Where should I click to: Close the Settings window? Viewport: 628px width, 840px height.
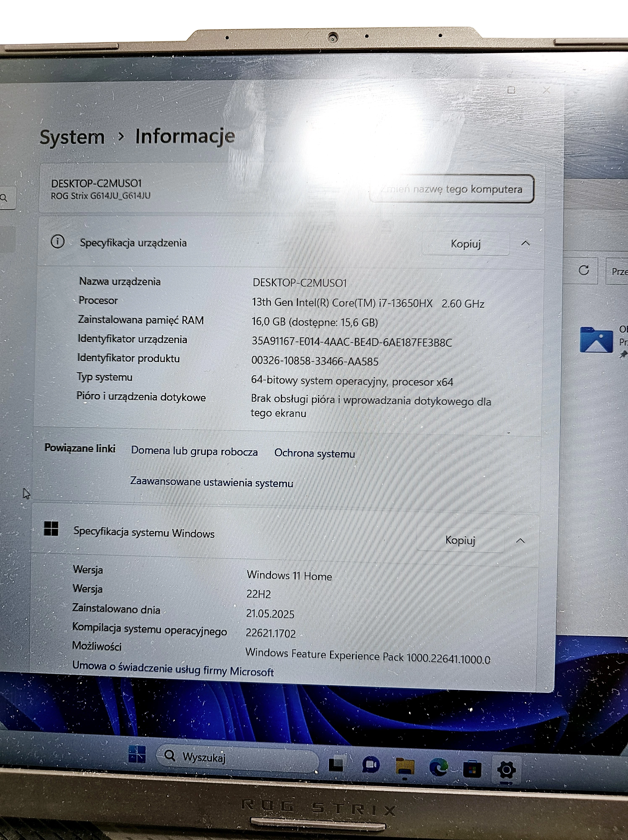pos(546,90)
